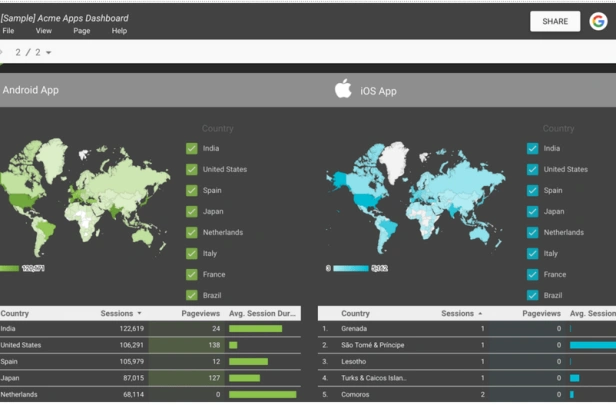Sort iOS table by Country column header
Viewport: 616px width, 405px height.
(x=355, y=313)
